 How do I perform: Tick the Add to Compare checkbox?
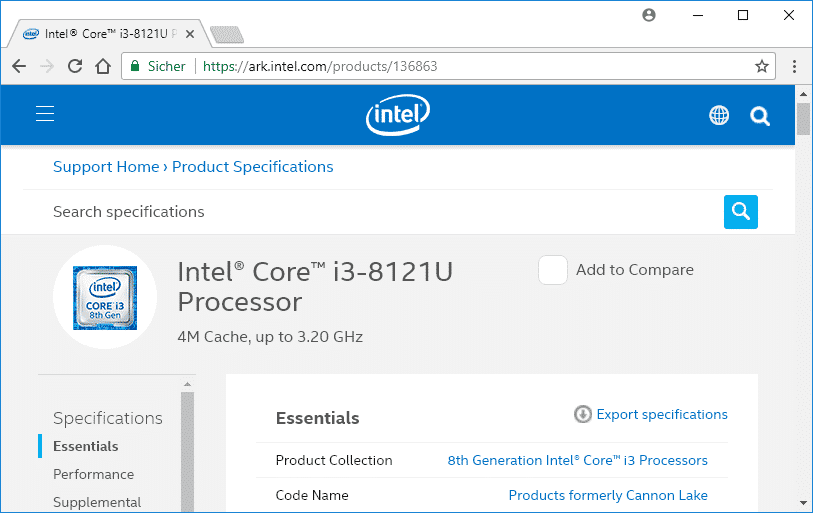click(553, 270)
